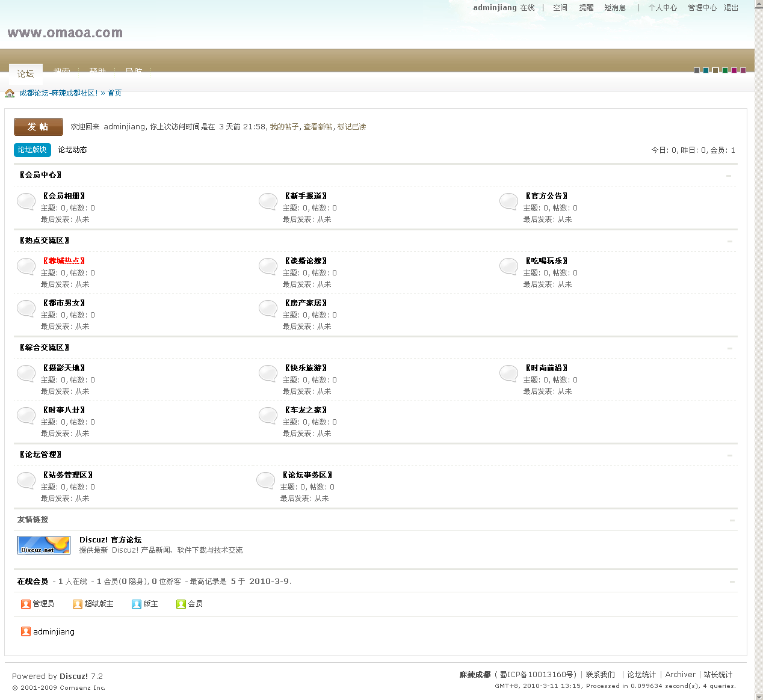Image resolution: width=763 pixels, height=700 pixels.
Task: Open the 提醒 top menu link
Action: [x=586, y=8]
